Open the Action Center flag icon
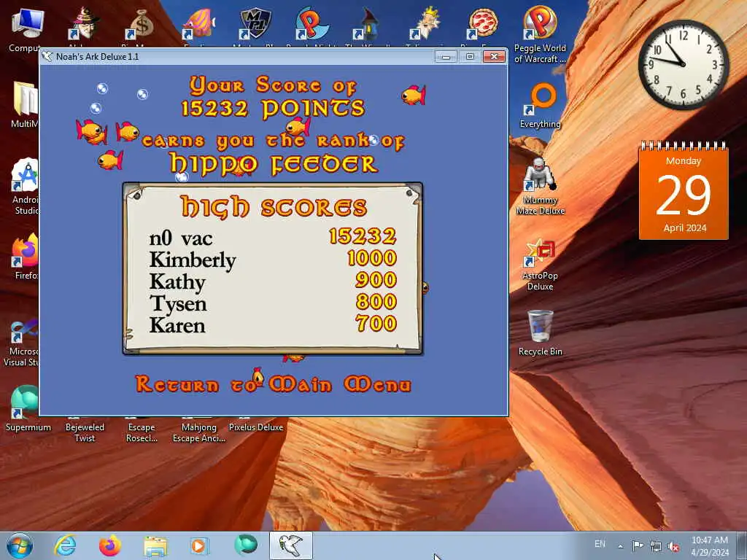The width and height of the screenshot is (747, 560). pyautogui.click(x=638, y=545)
